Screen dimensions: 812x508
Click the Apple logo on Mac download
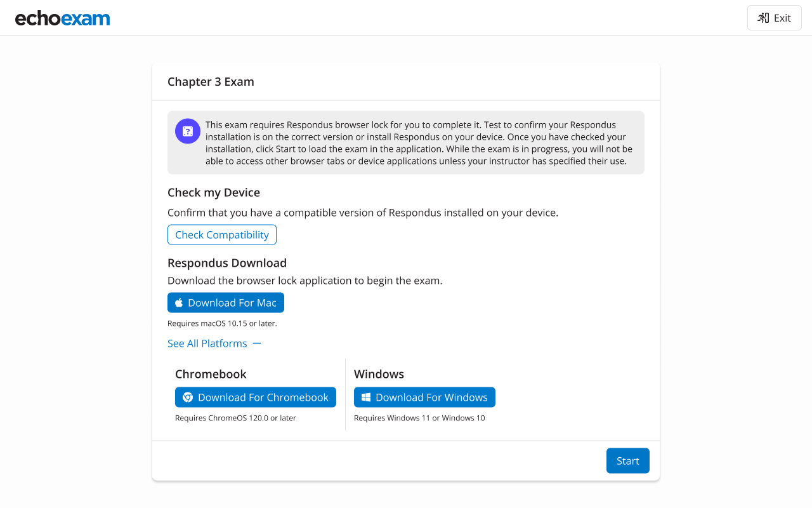[x=179, y=303]
